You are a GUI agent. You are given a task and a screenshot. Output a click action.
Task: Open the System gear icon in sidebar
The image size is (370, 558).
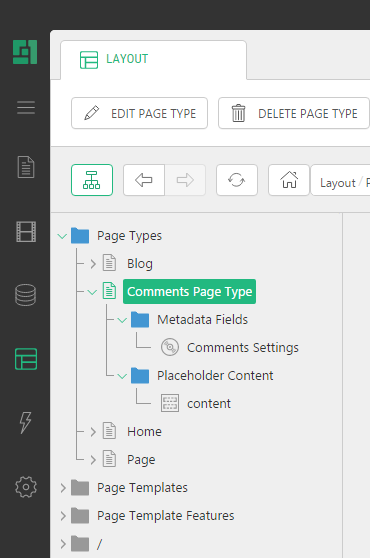(26, 487)
